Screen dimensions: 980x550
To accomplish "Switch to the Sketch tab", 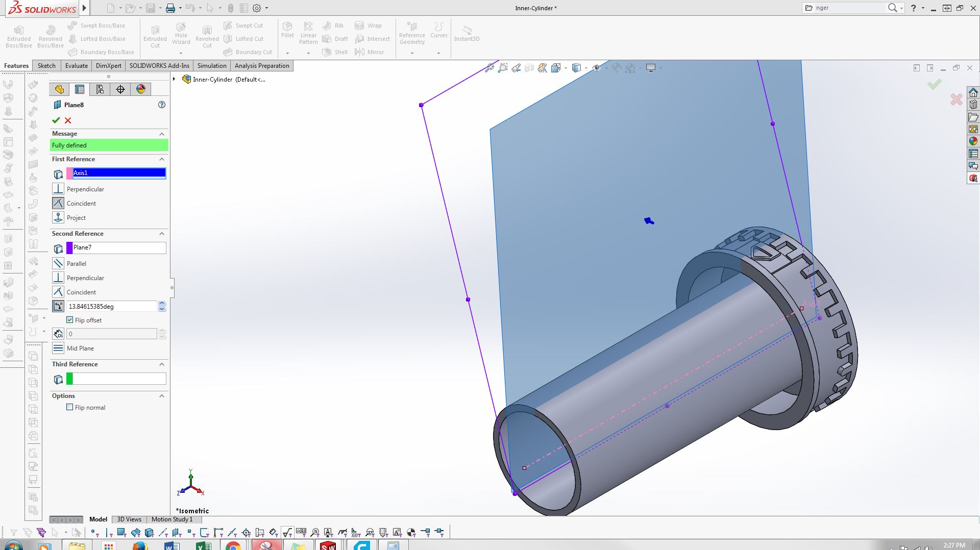I will tap(46, 66).
